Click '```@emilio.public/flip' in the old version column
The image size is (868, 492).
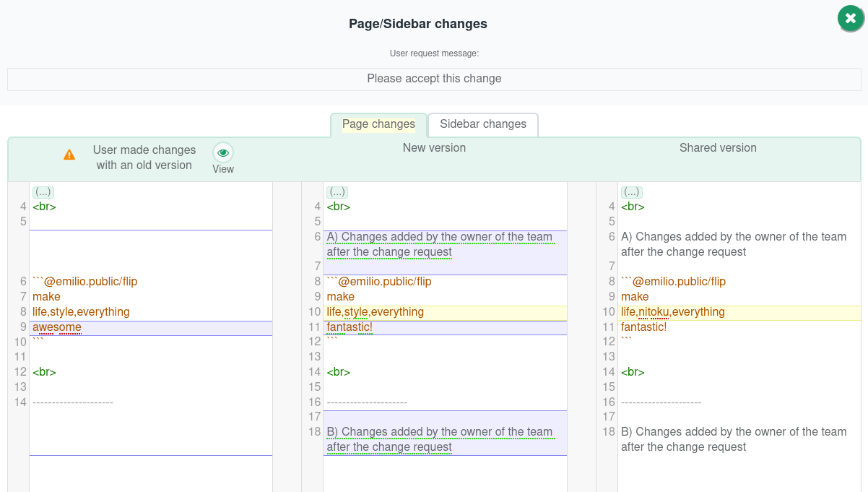(85, 282)
